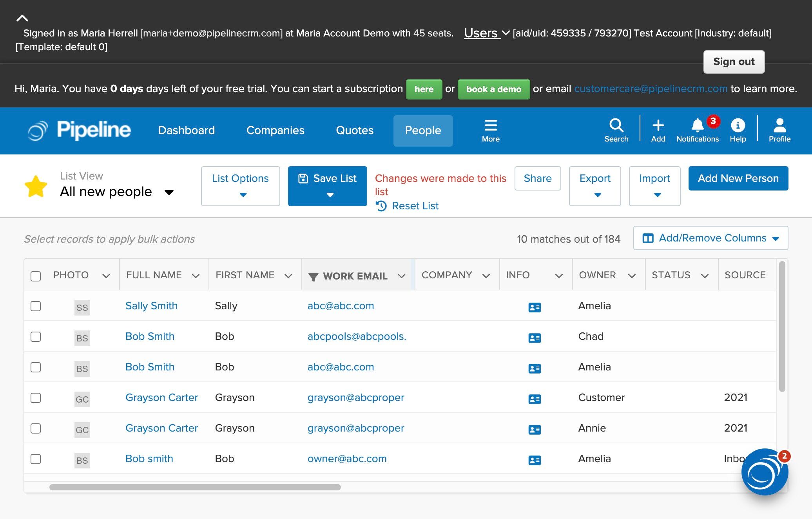Open the Add/Remove Columns dropdown
This screenshot has height=519, width=812.
(710, 238)
